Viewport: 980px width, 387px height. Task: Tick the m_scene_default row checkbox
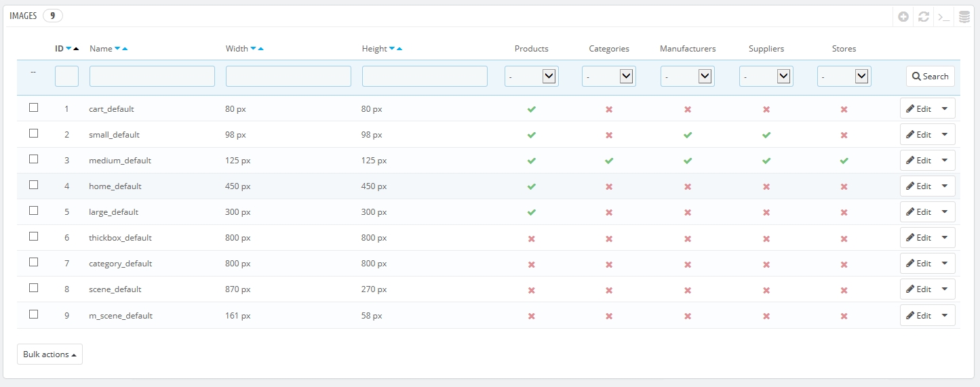[33, 314]
